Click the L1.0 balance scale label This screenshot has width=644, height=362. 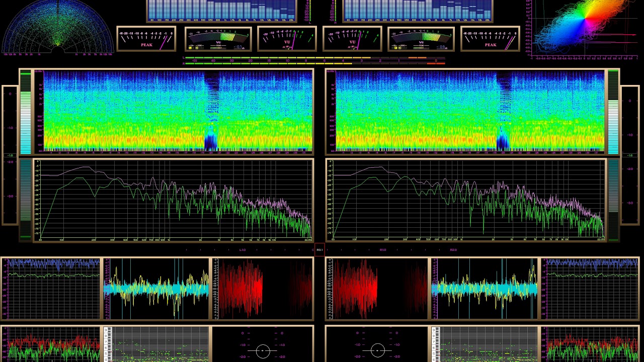(243, 250)
